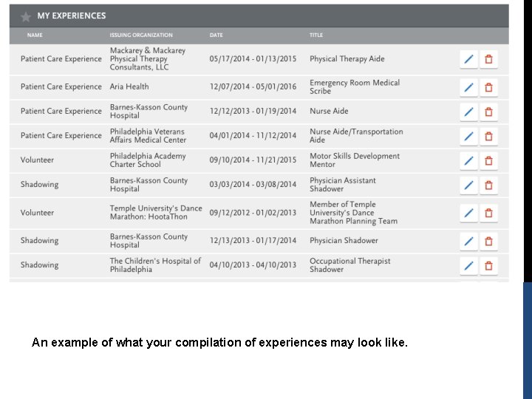Edit the Occupational Therapist Shadower entry

pos(469,266)
